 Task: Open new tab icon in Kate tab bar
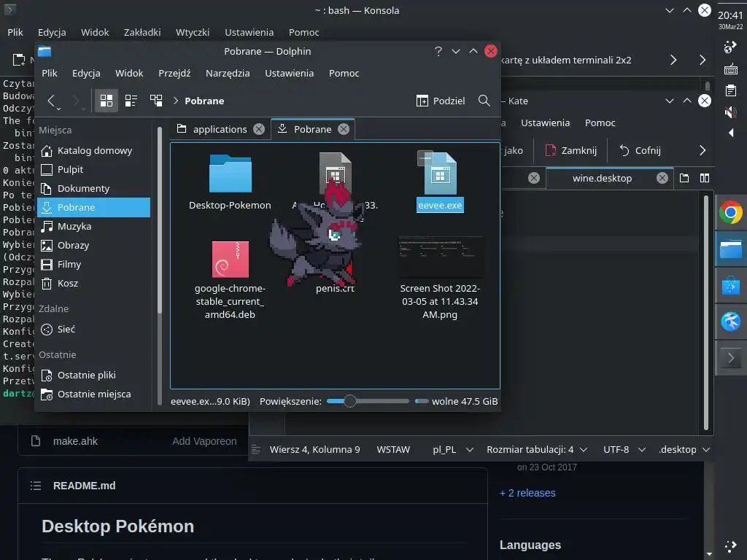click(684, 178)
